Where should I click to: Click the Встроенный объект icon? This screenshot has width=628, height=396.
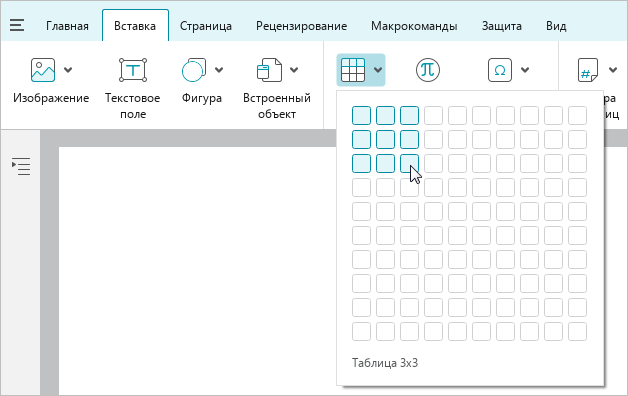[269, 70]
